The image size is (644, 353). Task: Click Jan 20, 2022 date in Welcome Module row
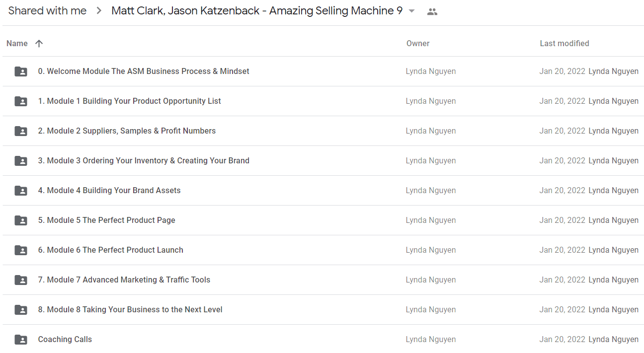(563, 71)
